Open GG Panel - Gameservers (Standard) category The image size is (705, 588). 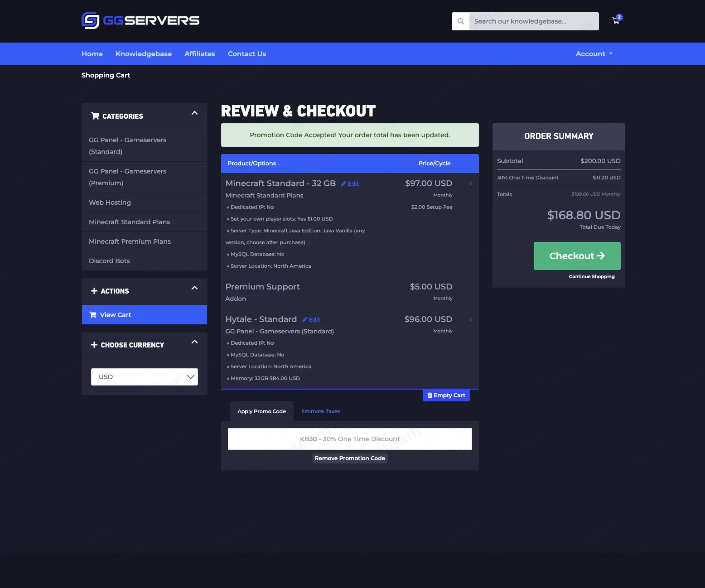145,146
